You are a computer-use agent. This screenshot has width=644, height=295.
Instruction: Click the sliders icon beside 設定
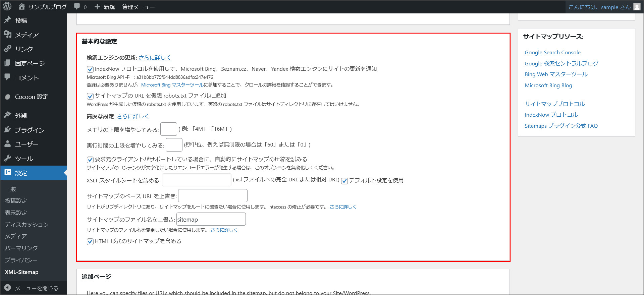7,173
